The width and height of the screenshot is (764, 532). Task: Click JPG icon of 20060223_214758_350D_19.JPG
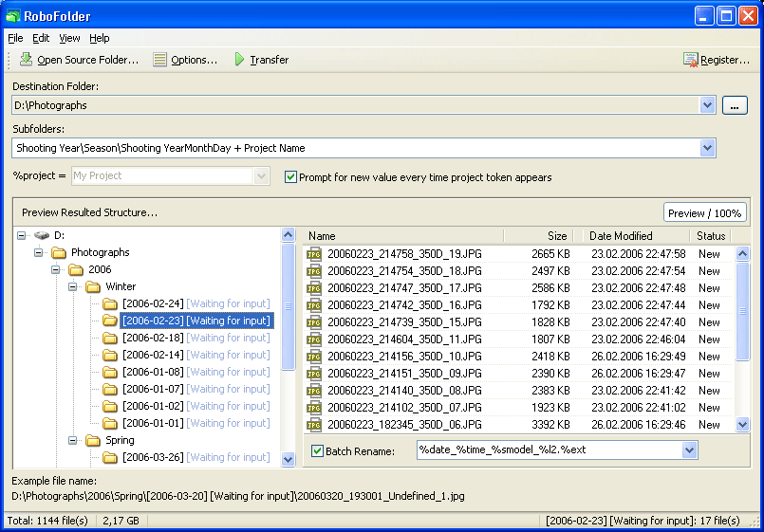pos(314,254)
